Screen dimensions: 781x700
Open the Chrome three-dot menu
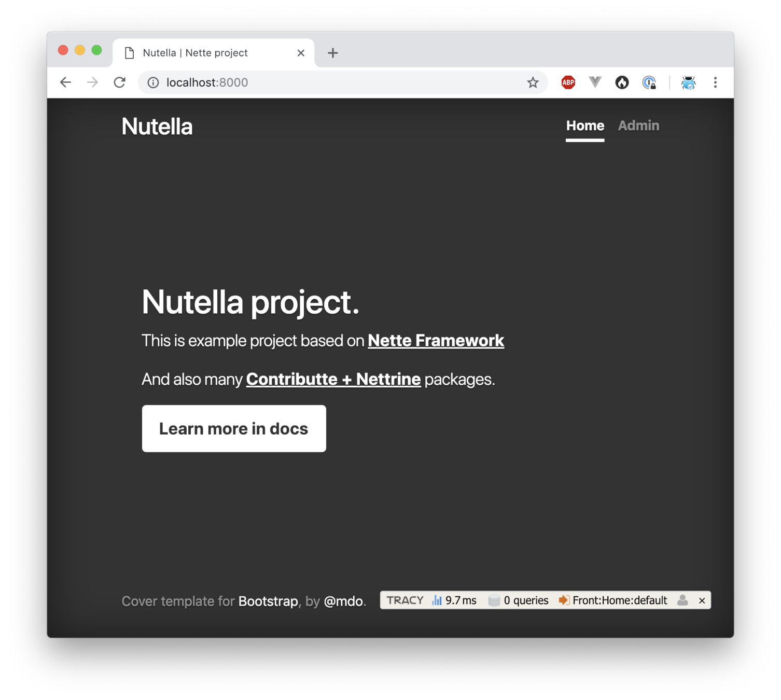pyautogui.click(x=715, y=82)
